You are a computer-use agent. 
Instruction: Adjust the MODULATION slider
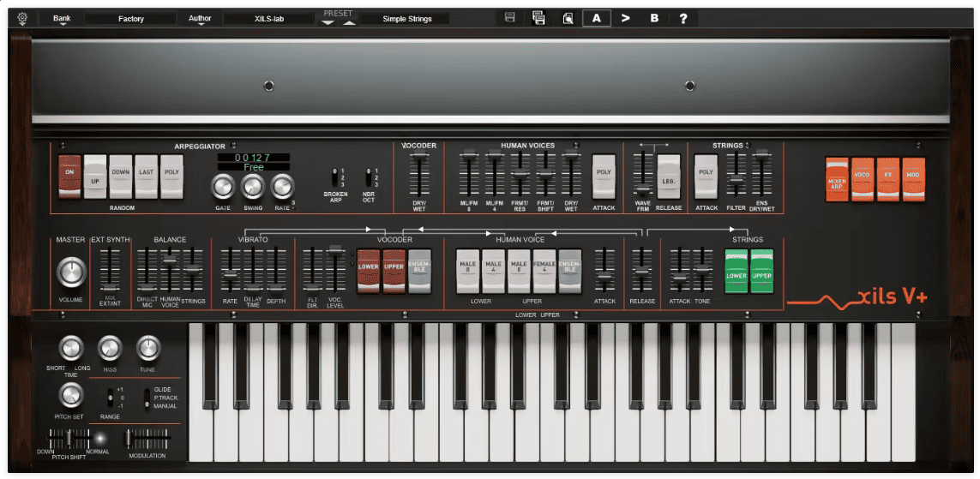point(147,439)
